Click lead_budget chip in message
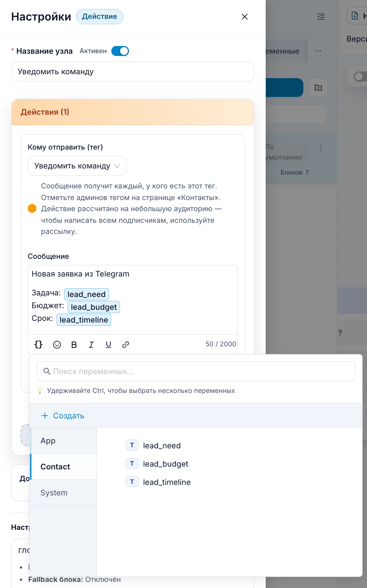Image resolution: width=367 pixels, height=588 pixels. click(x=94, y=307)
